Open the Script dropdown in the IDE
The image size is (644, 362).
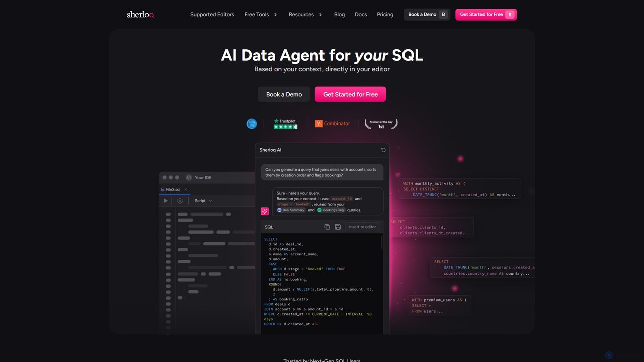point(203,201)
